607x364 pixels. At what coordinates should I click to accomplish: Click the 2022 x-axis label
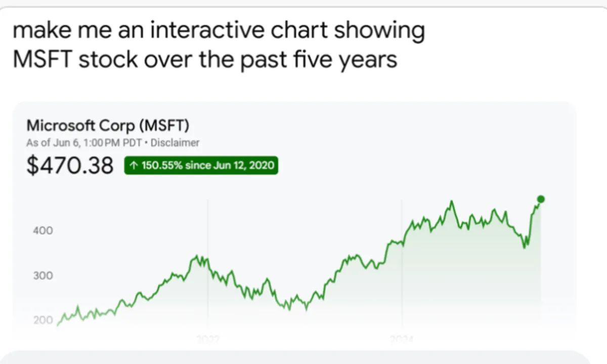[x=207, y=339]
